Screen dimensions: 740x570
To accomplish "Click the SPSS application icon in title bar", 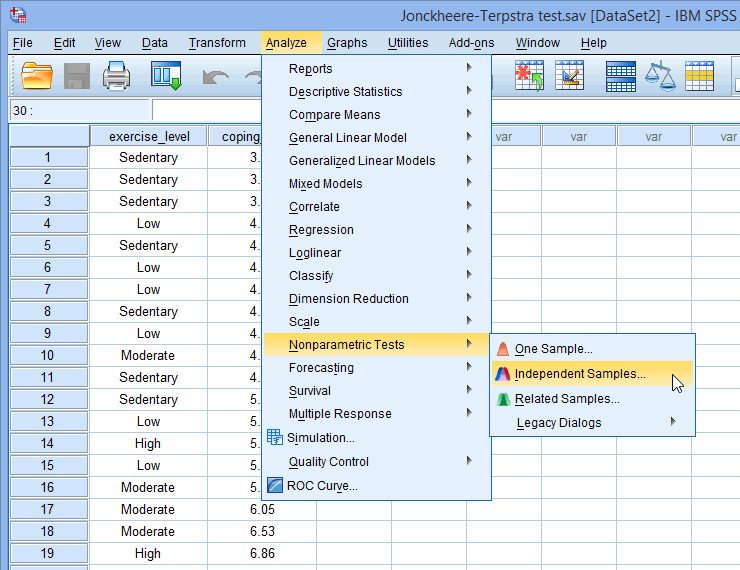I will tap(18, 15).
